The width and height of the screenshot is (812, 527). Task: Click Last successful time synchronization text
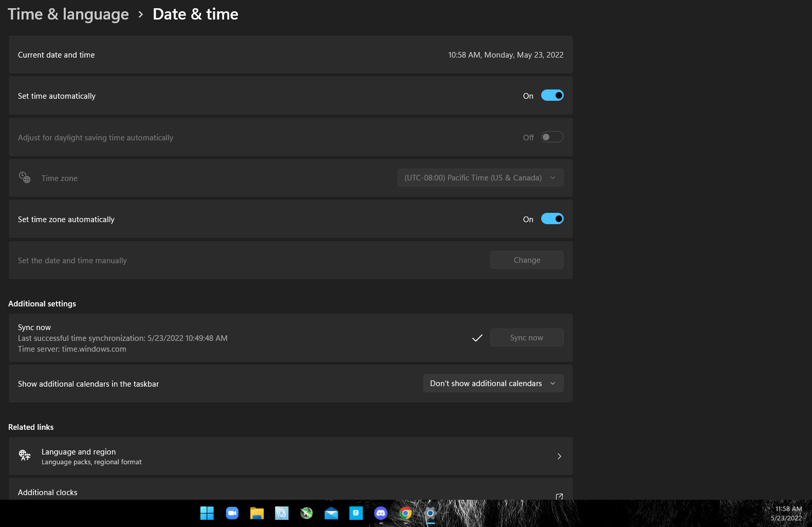(x=123, y=338)
